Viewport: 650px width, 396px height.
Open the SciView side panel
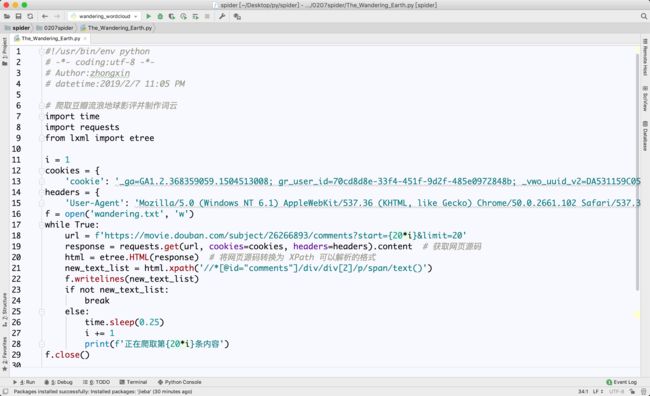645,98
